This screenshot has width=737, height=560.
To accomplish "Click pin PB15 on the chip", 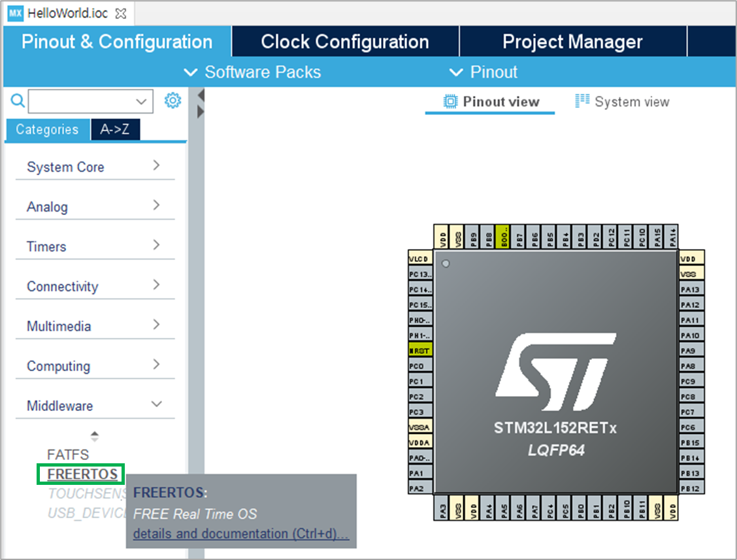I will pyautogui.click(x=691, y=442).
